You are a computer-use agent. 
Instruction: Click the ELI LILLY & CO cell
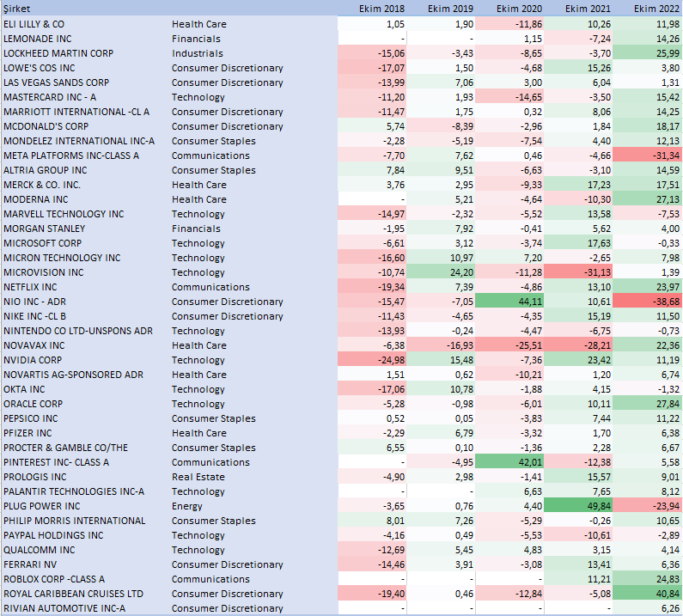click(x=34, y=24)
